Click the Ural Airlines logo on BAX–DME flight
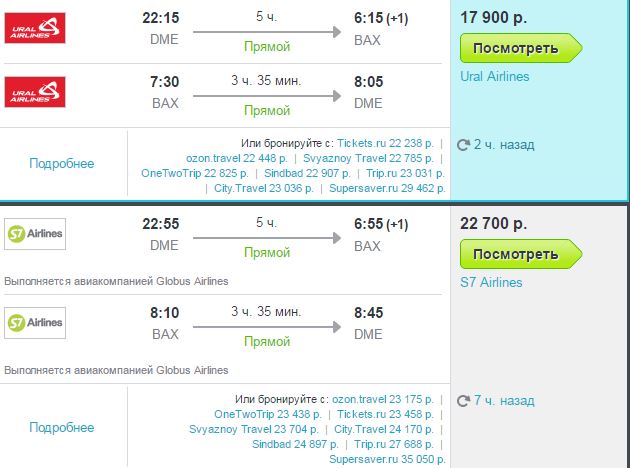The image size is (630, 468). click(35, 92)
